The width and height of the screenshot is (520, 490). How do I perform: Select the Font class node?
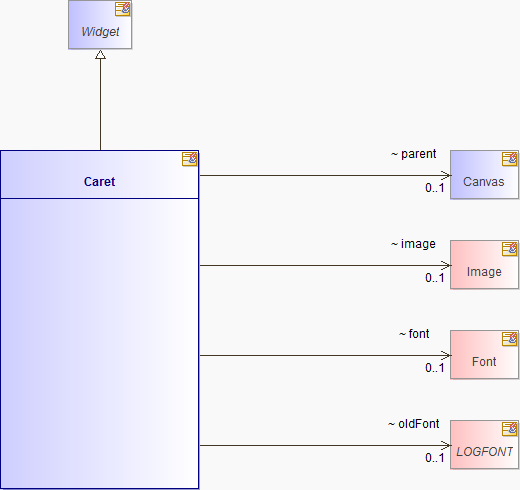coord(484,355)
